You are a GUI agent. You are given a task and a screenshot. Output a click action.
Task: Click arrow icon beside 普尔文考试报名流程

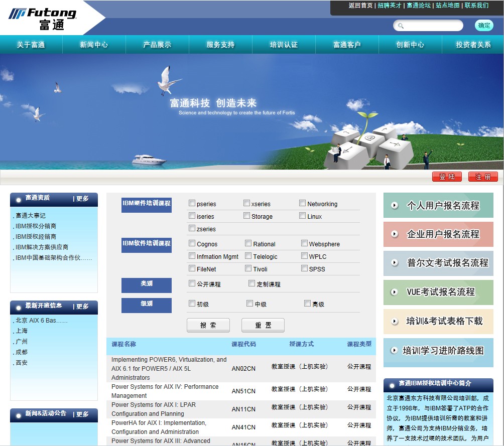click(395, 263)
